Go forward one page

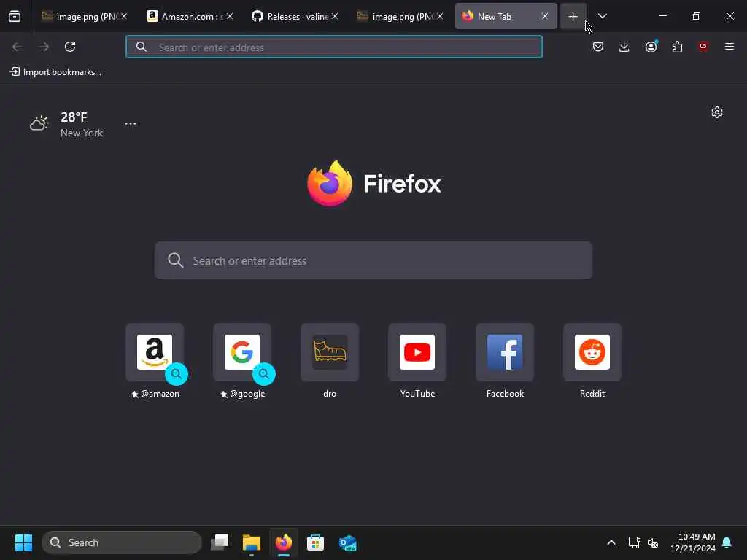[44, 47]
